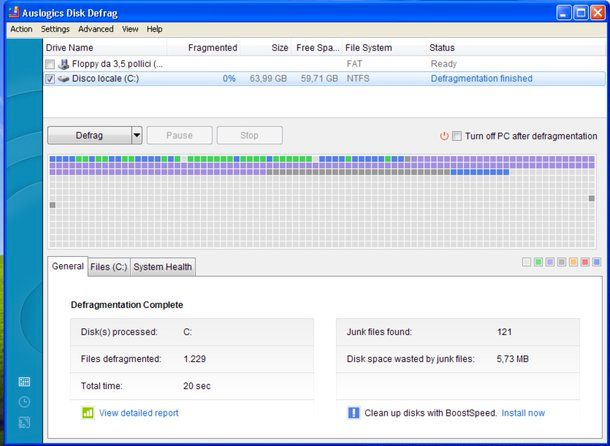Click the green legend color swatch
Viewport: 610px width, 446px height.
point(538,262)
